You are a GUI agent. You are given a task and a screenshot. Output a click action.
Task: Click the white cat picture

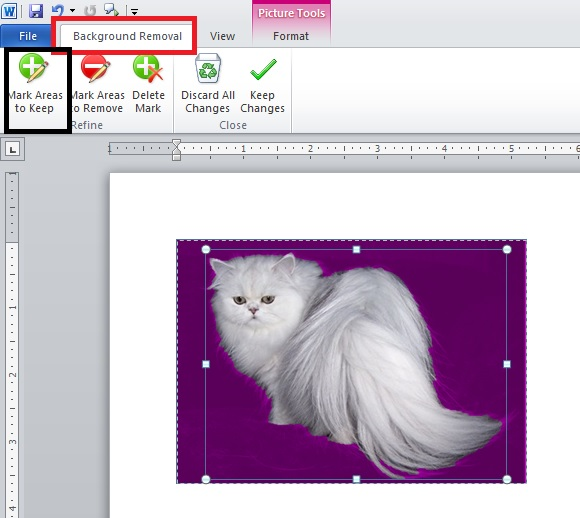(351, 361)
